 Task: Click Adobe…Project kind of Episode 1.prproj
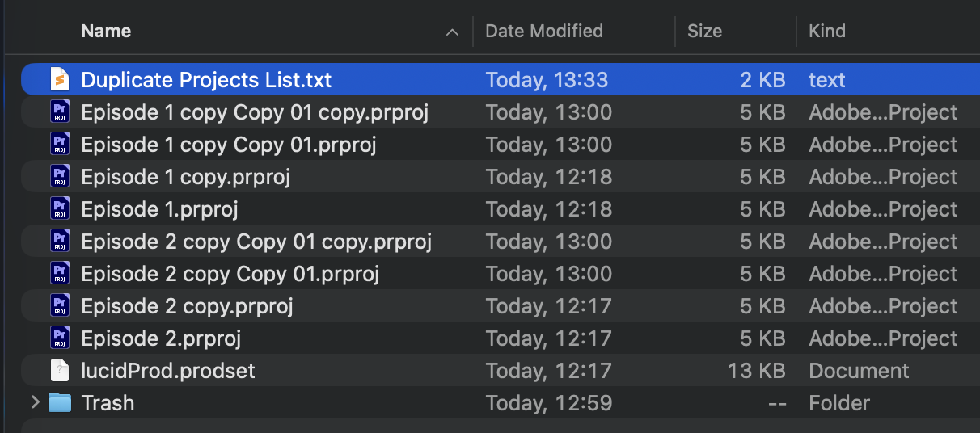(883, 209)
